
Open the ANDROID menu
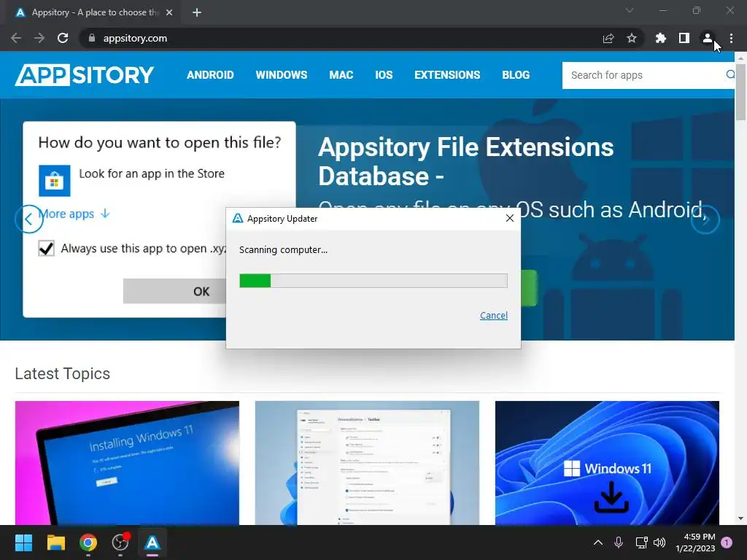pyautogui.click(x=210, y=75)
